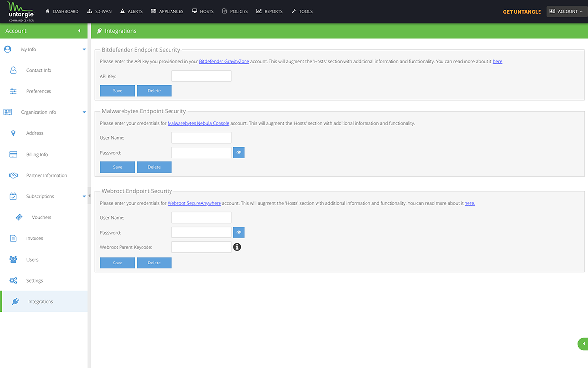The height and width of the screenshot is (368, 588).
Task: Click the My Info user circle icon
Action: (x=8, y=49)
